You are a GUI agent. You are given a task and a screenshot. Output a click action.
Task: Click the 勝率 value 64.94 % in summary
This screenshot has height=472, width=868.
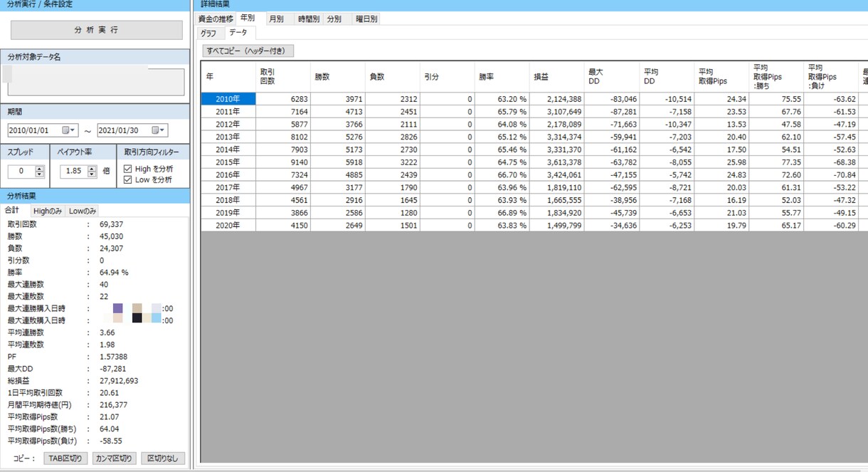point(114,272)
